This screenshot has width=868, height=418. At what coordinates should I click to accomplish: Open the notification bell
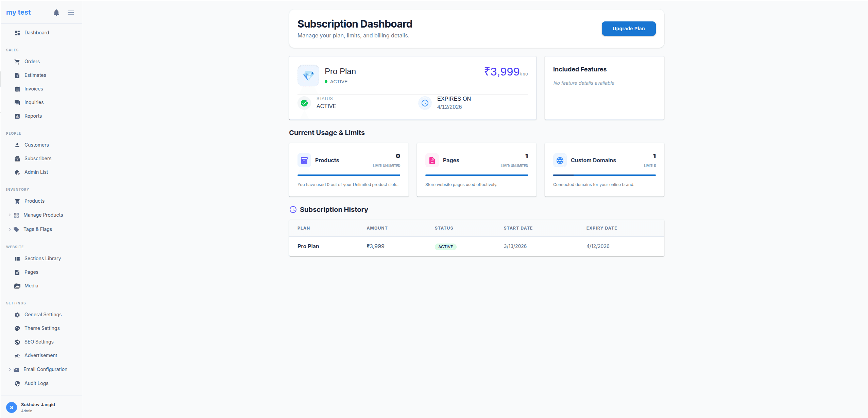[56, 13]
